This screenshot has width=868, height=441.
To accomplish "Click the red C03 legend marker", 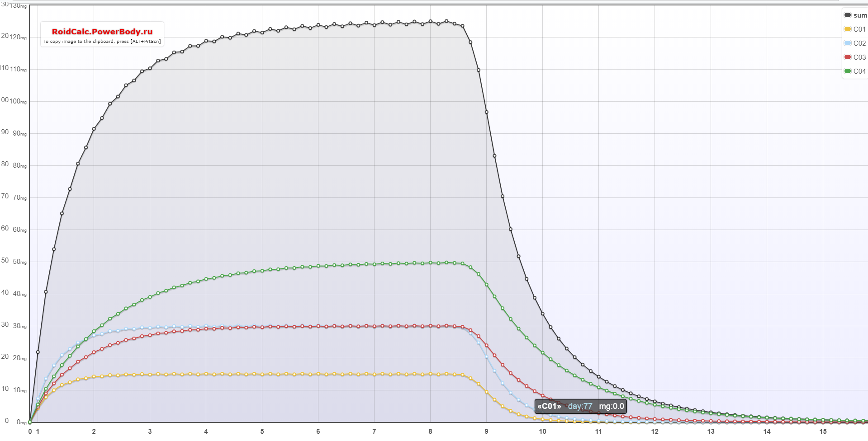I will (x=847, y=57).
